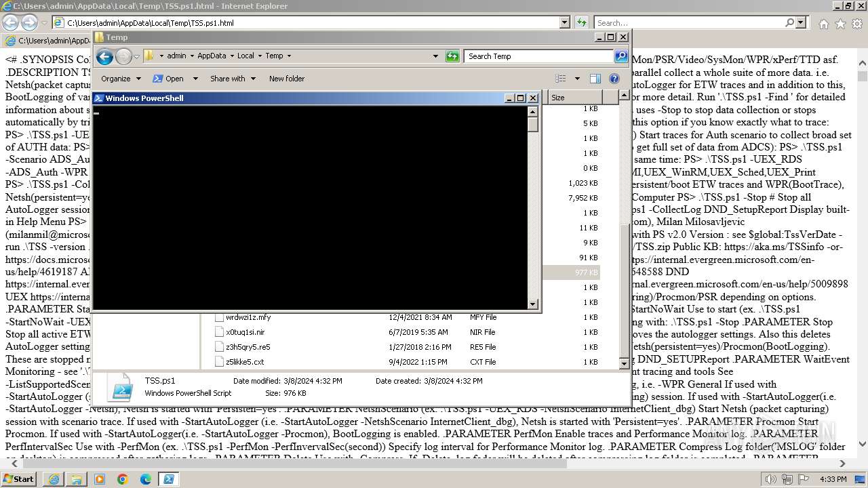Open Internet Explorer from taskbar

(x=54, y=479)
